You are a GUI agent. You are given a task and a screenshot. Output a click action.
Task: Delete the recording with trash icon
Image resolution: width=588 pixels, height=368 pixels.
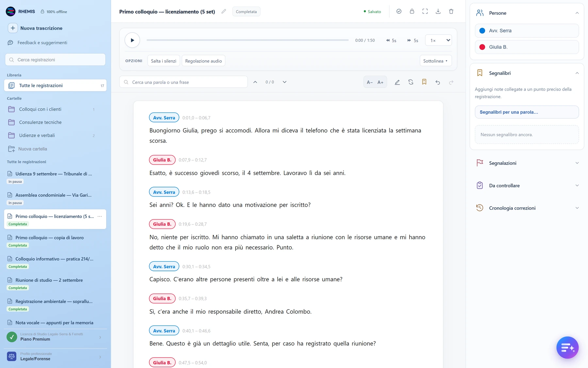[x=451, y=11]
